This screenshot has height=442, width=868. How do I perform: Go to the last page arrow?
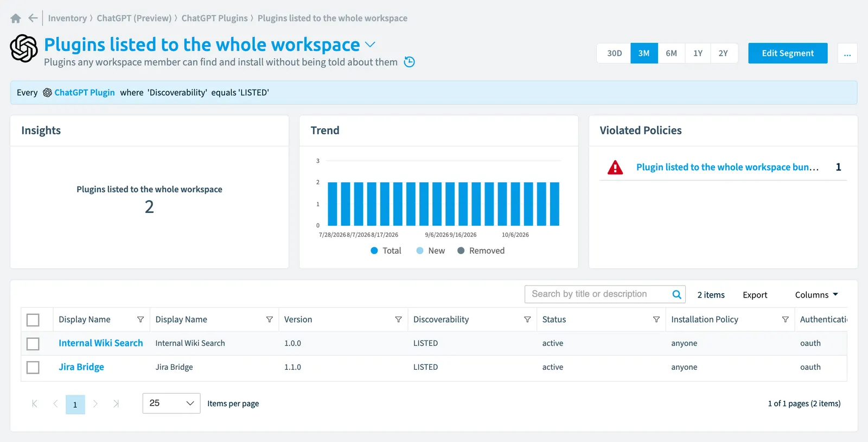[116, 403]
